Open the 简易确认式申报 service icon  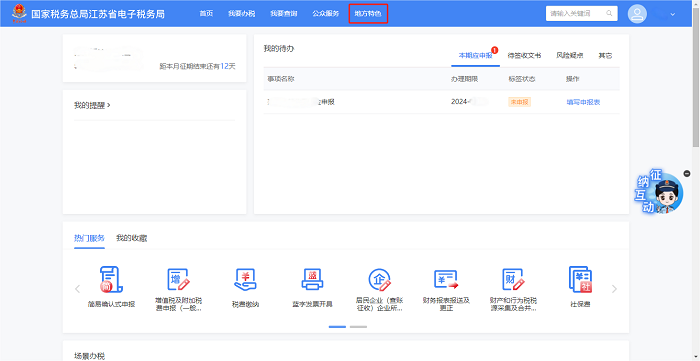tap(111, 280)
